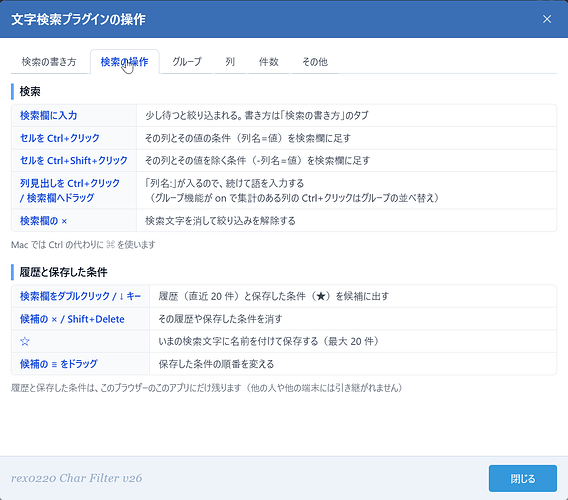Click the その履歴や保存した条件を消す text
568x500 pixels.
pos(220,319)
